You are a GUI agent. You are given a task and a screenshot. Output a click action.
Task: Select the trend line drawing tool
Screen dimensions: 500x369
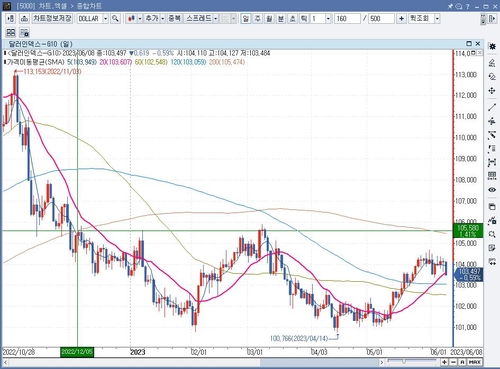point(492,107)
